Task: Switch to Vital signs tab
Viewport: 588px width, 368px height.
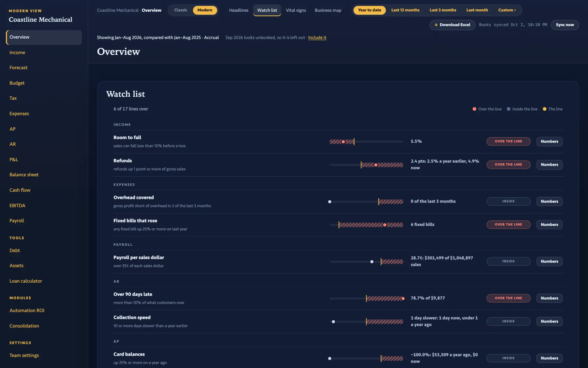Action: click(x=296, y=10)
